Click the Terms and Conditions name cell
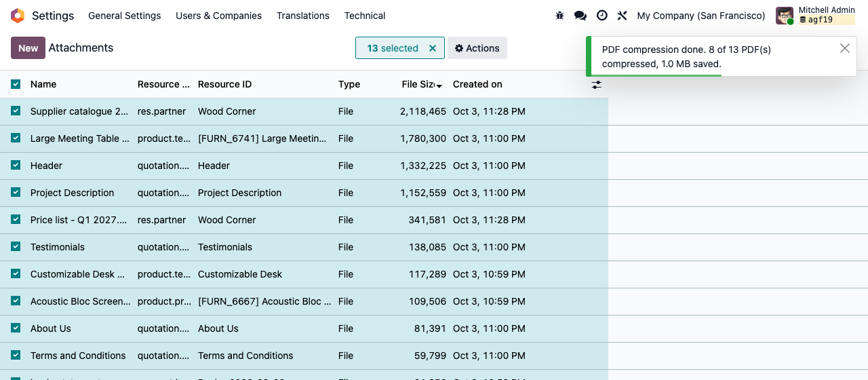 click(x=78, y=356)
